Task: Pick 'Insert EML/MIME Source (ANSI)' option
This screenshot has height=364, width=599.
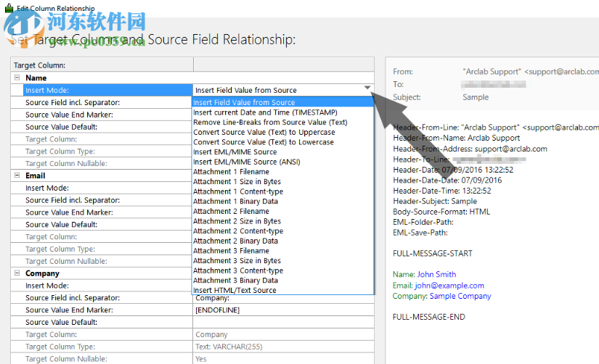Action: tap(282, 162)
